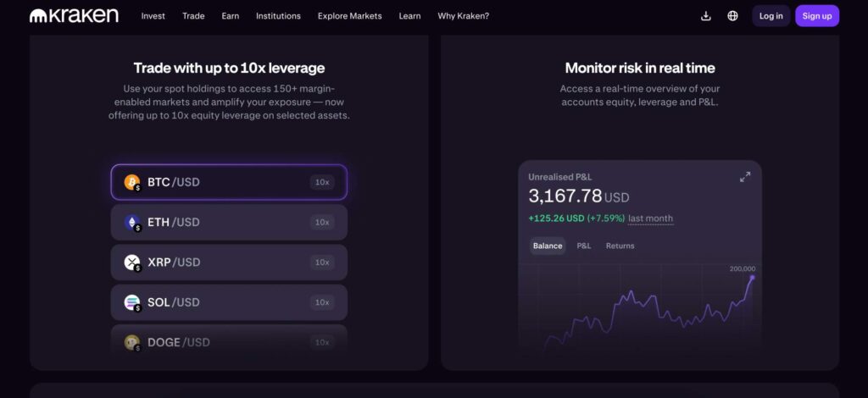Open the Why Kraken? menu
Screen dimensions: 868x398
(464, 16)
